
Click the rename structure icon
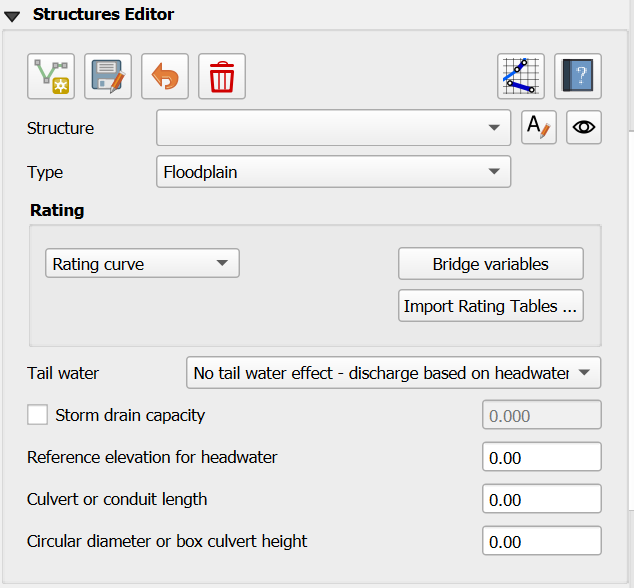coord(539,128)
